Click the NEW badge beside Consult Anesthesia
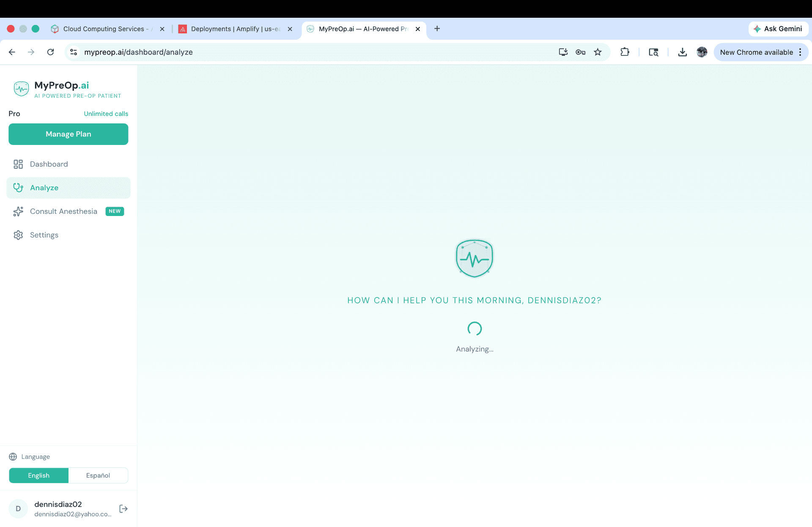This screenshot has width=812, height=527. pos(115,211)
